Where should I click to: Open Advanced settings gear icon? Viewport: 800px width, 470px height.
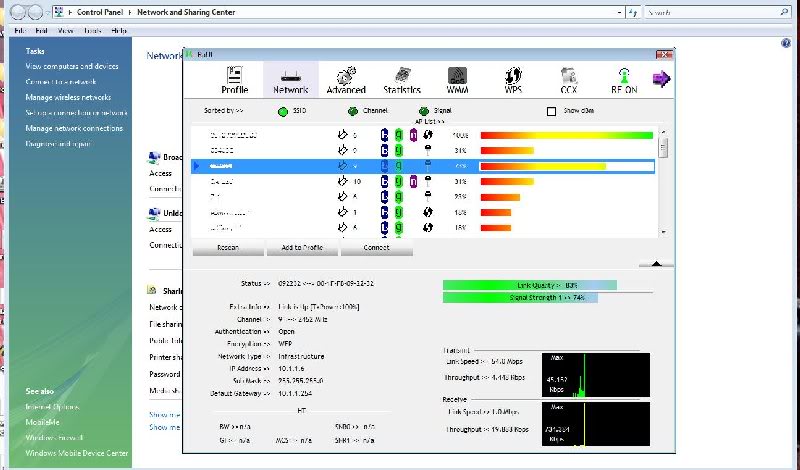[x=345, y=80]
